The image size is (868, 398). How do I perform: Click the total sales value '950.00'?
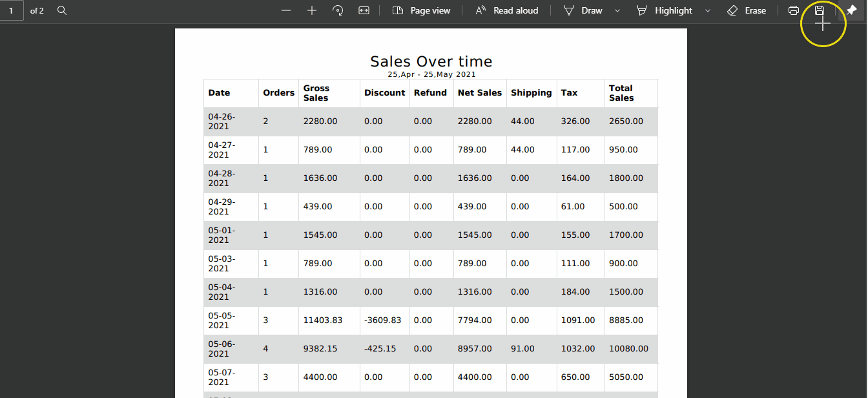tap(623, 150)
